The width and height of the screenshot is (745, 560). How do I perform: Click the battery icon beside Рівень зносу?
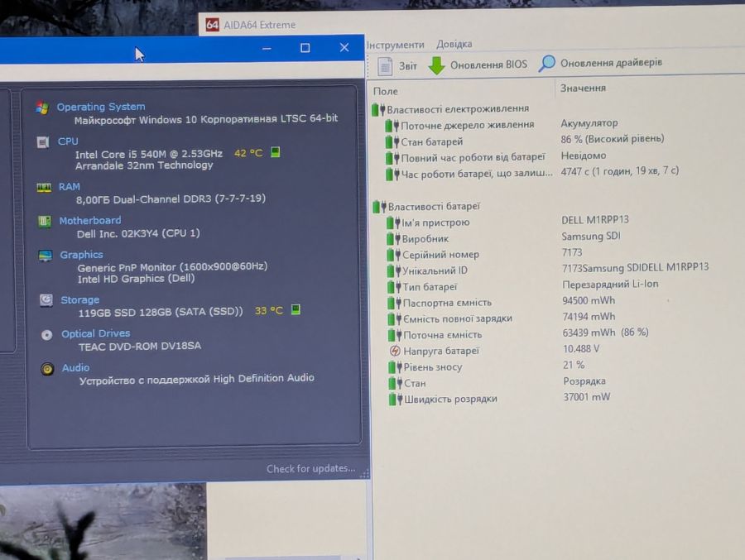(x=396, y=367)
